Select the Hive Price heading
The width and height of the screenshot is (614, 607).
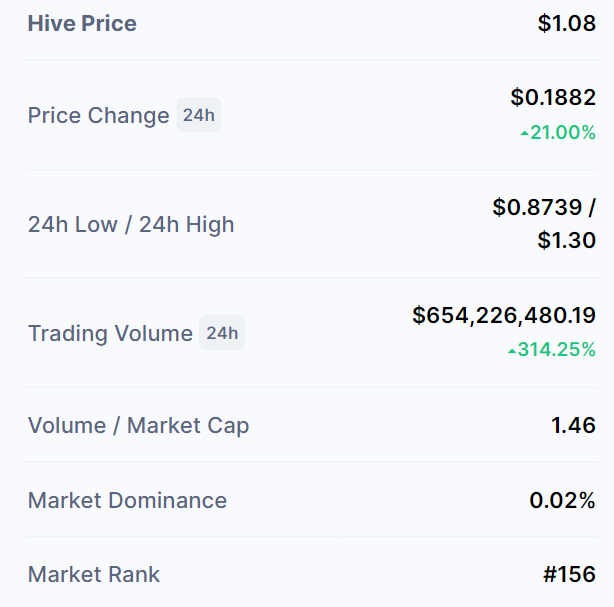(x=82, y=23)
